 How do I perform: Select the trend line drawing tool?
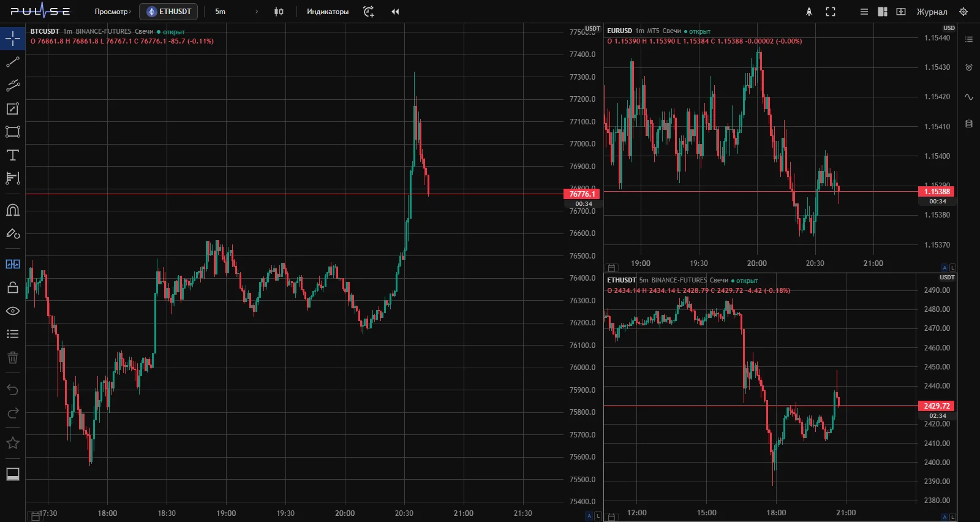point(12,62)
